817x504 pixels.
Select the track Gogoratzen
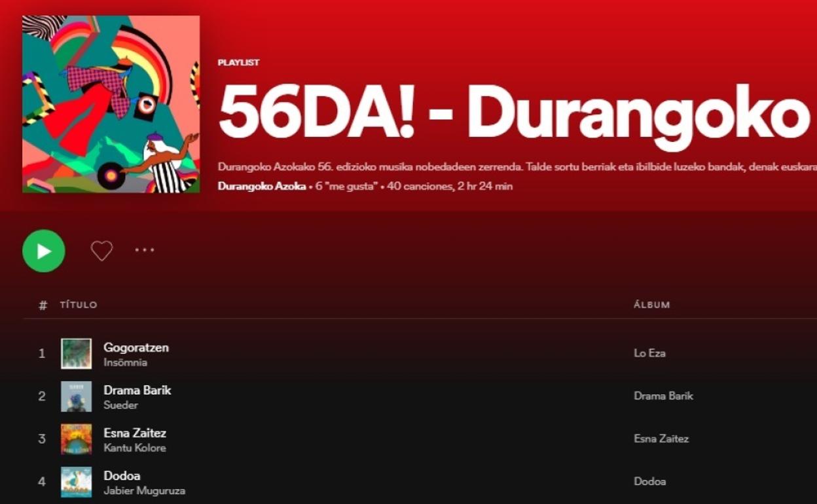136,348
